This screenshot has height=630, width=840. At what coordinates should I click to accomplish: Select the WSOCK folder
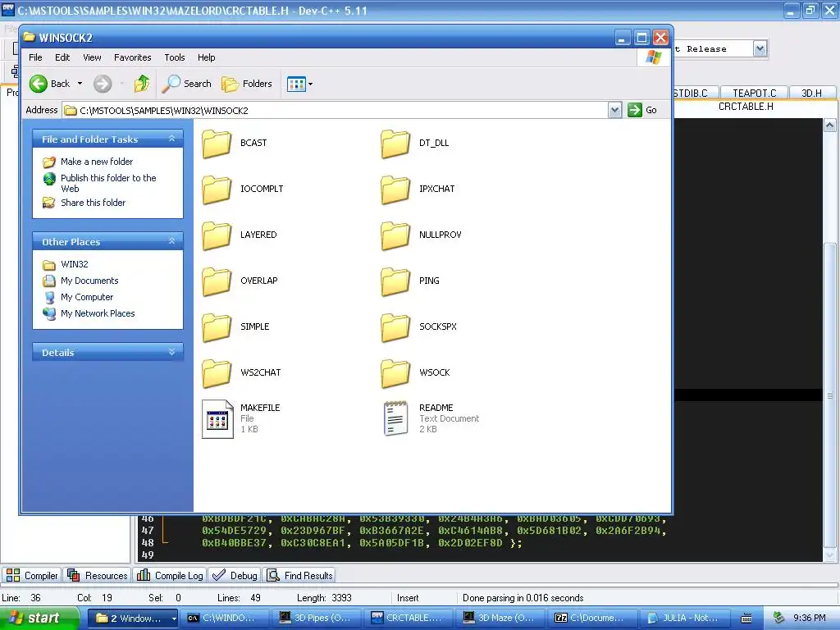tap(395, 373)
